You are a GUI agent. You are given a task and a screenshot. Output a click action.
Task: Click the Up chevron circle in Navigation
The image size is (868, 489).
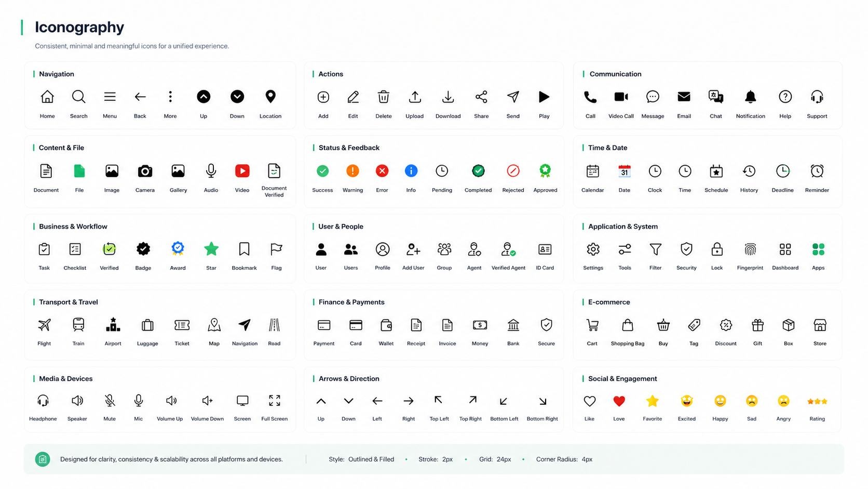[204, 97]
